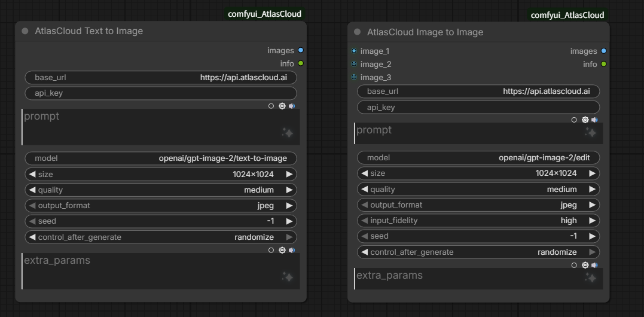Click comfyui_AtlasCloud badge above Text to Image node

[x=264, y=14]
